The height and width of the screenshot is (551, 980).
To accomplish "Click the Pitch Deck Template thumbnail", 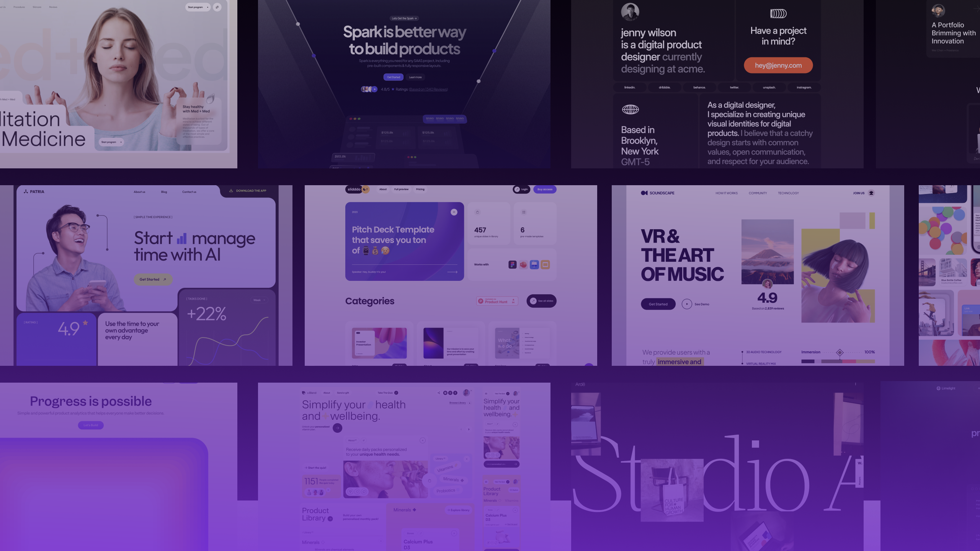I will 405,241.
